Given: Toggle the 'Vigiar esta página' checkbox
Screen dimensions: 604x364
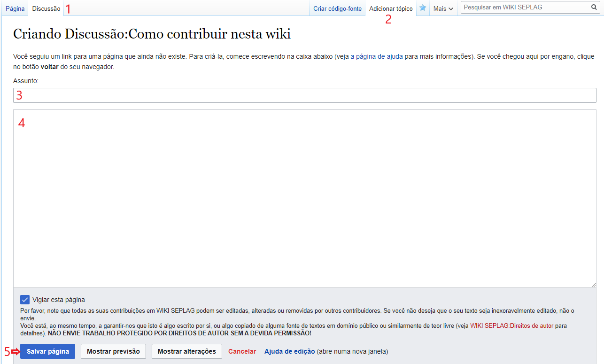Looking at the screenshot, I should tap(25, 300).
